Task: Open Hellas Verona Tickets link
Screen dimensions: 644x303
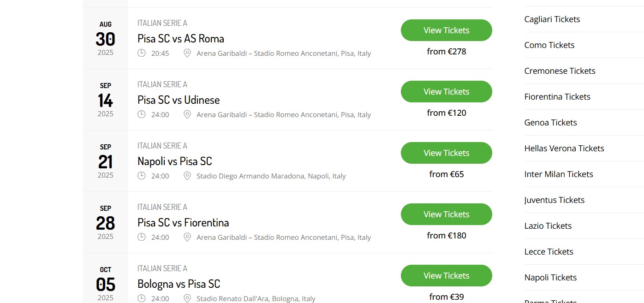Action: pos(564,149)
